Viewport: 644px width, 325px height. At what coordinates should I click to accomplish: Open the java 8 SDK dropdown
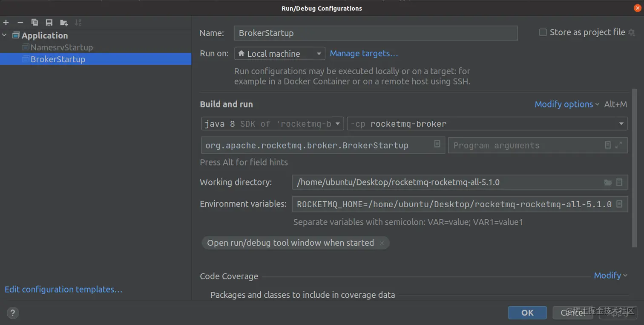272,124
